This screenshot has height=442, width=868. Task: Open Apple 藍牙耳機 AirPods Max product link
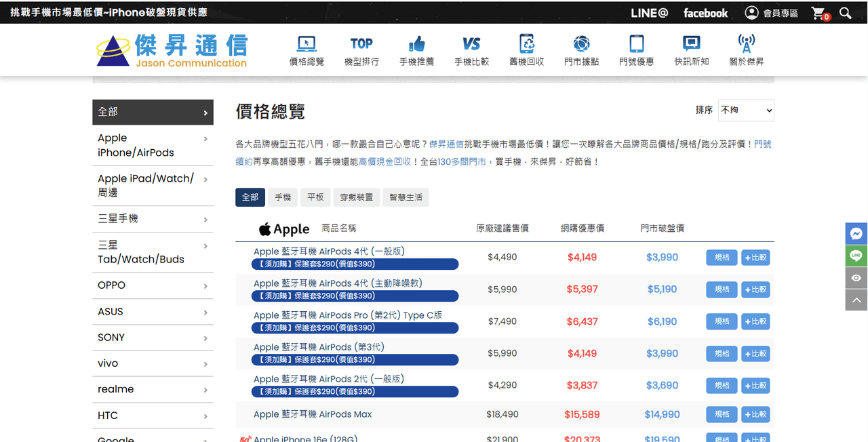[313, 414]
